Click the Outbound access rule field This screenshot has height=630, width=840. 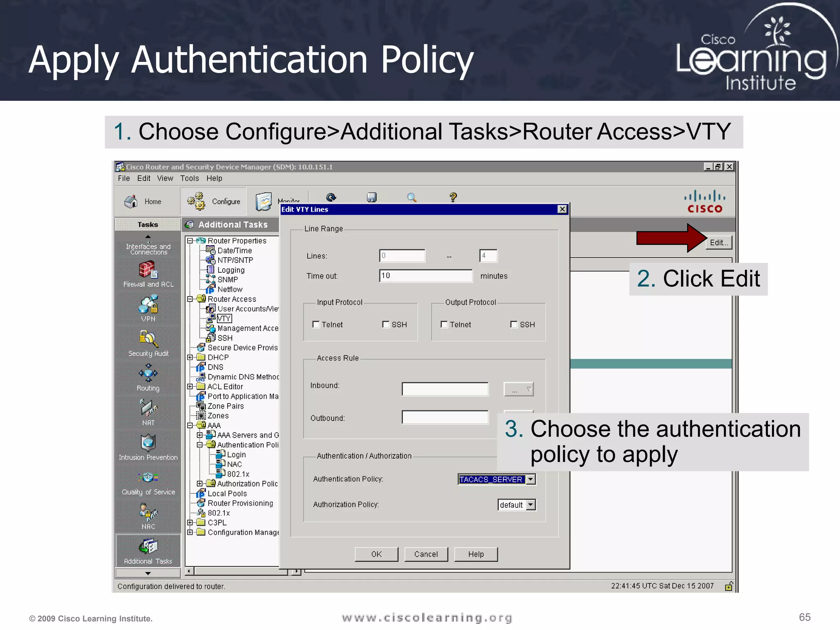click(445, 417)
